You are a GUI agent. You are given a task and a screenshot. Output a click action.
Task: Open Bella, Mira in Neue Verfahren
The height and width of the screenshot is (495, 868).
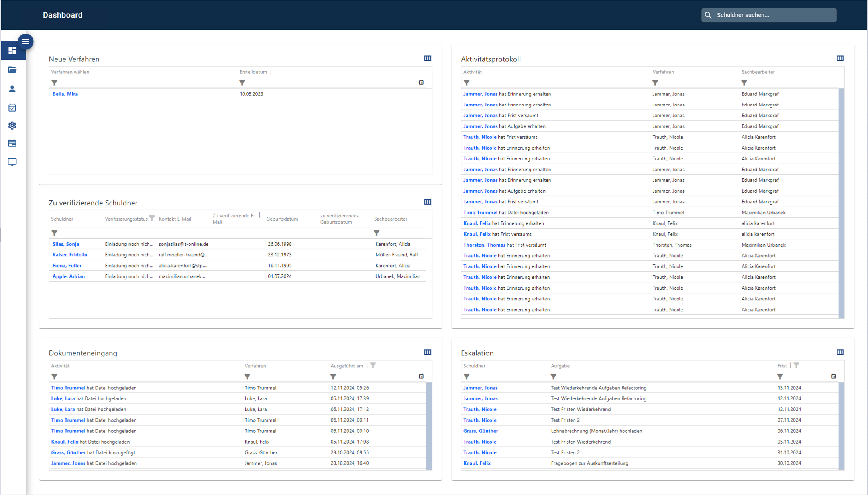coord(65,94)
